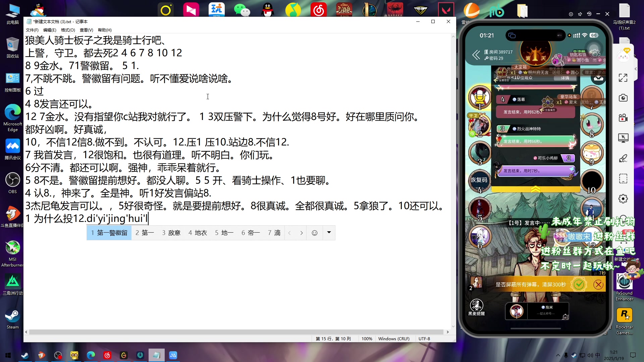
Task: Tap the 黑麦提醒 microphone button
Action: tap(476, 307)
